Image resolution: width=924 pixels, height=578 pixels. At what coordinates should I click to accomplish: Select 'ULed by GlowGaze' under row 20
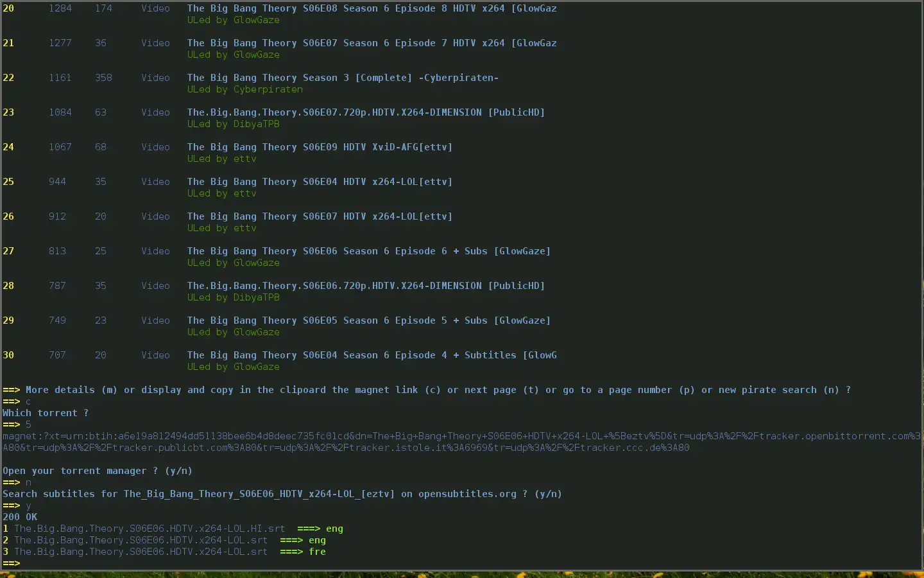[x=234, y=20]
